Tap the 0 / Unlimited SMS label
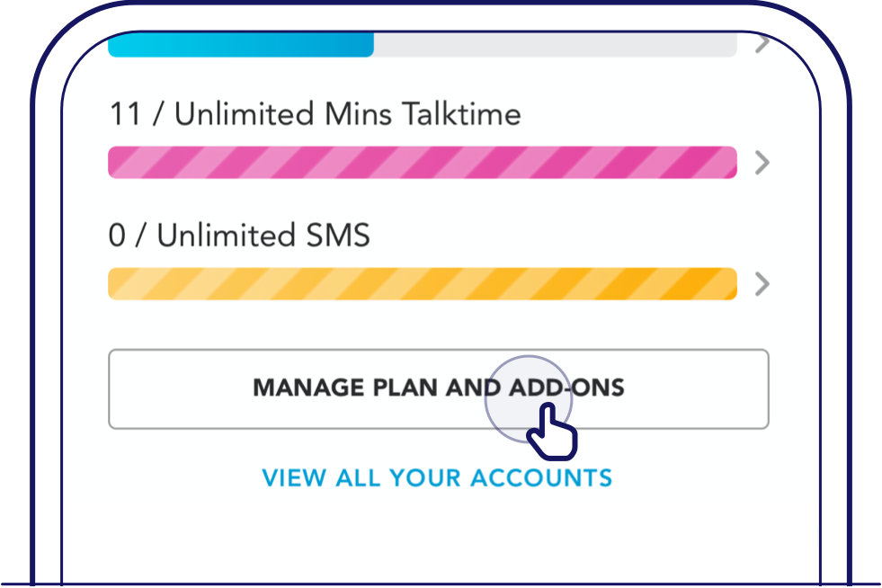Image resolution: width=882 pixels, height=588 pixels. pyautogui.click(x=239, y=236)
